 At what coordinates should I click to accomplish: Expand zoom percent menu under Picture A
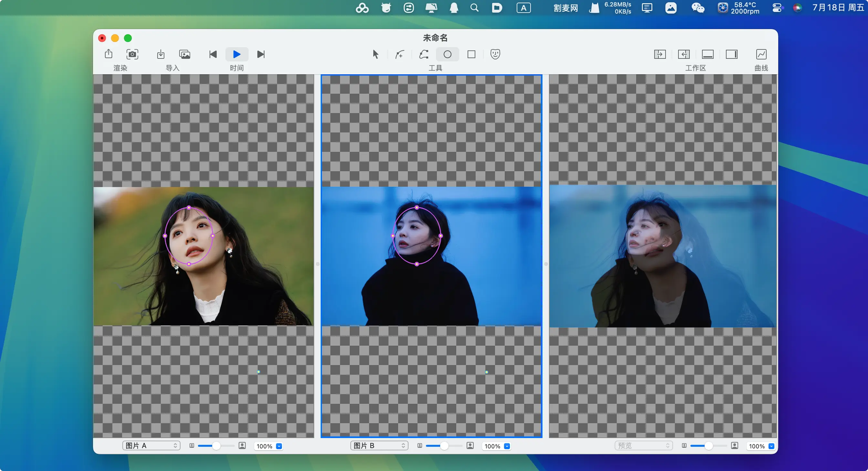279,446
